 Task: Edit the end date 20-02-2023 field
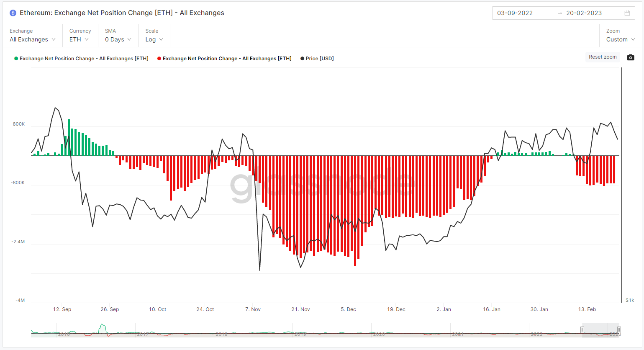[x=584, y=13]
